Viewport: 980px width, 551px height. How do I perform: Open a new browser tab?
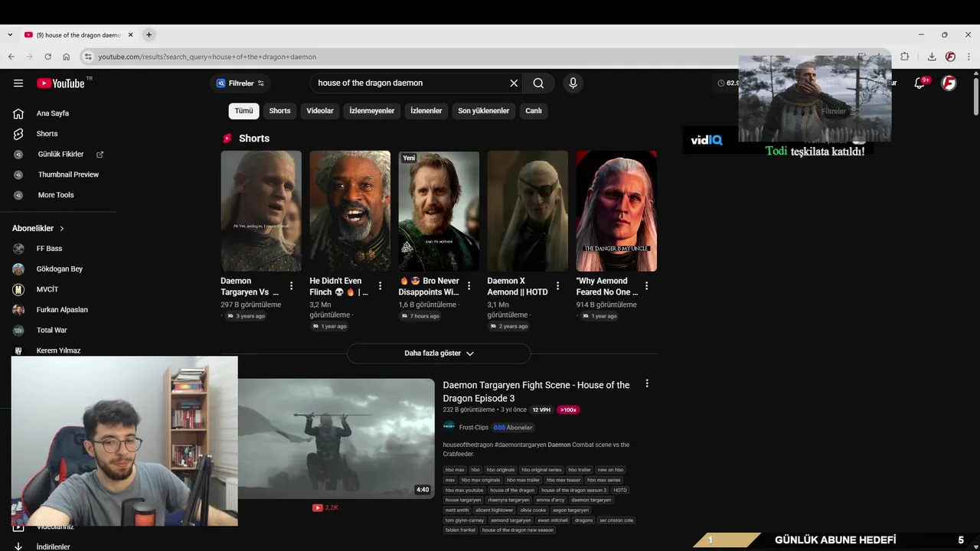(149, 34)
